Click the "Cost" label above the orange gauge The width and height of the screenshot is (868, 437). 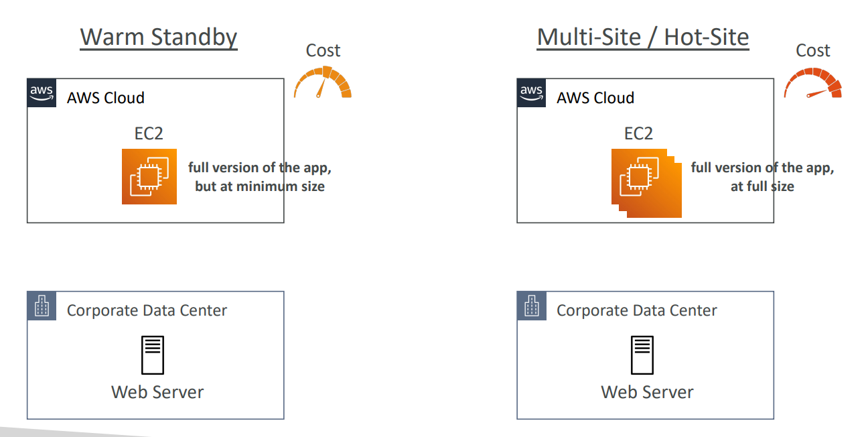[323, 50]
